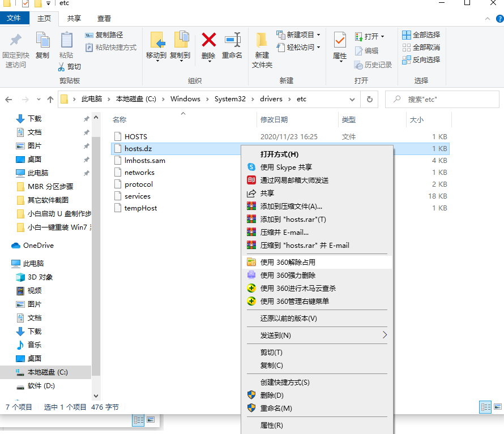Choose Properties (属性) in context menu
The image size is (504, 434).
pos(317,426)
